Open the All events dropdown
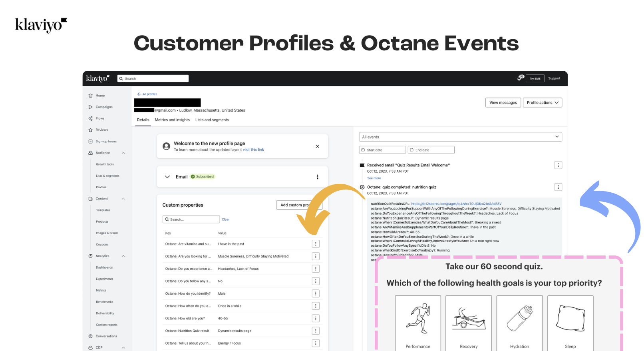This screenshot has width=644, height=351. 460,137
